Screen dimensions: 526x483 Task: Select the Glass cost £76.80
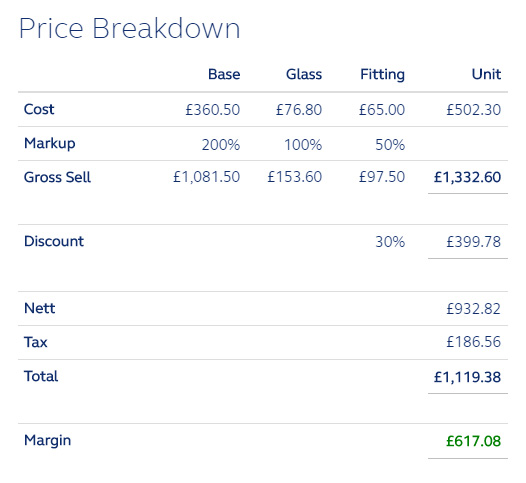299,110
